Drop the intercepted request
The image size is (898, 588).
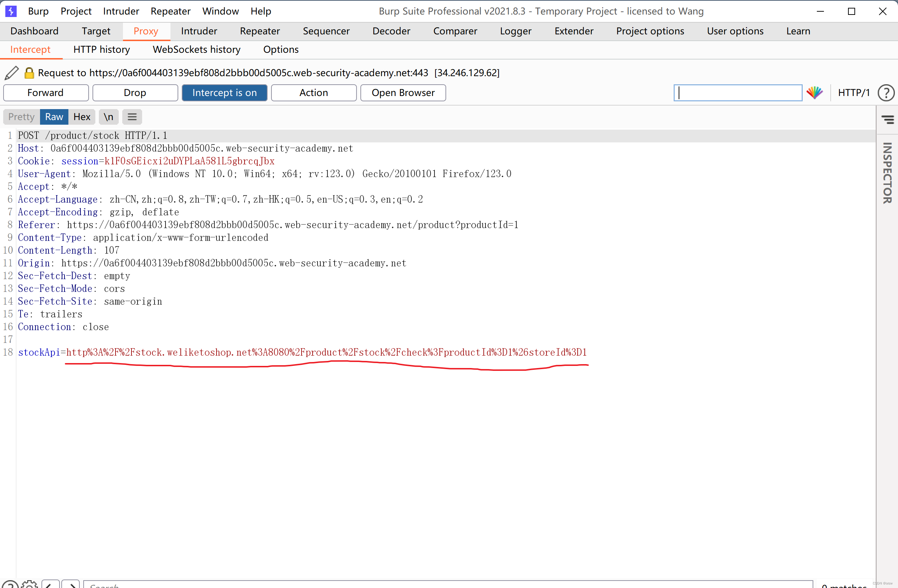tap(135, 93)
